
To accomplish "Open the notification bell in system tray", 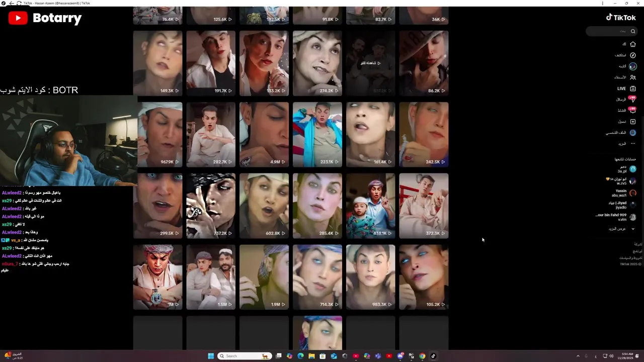I will (x=637, y=356).
